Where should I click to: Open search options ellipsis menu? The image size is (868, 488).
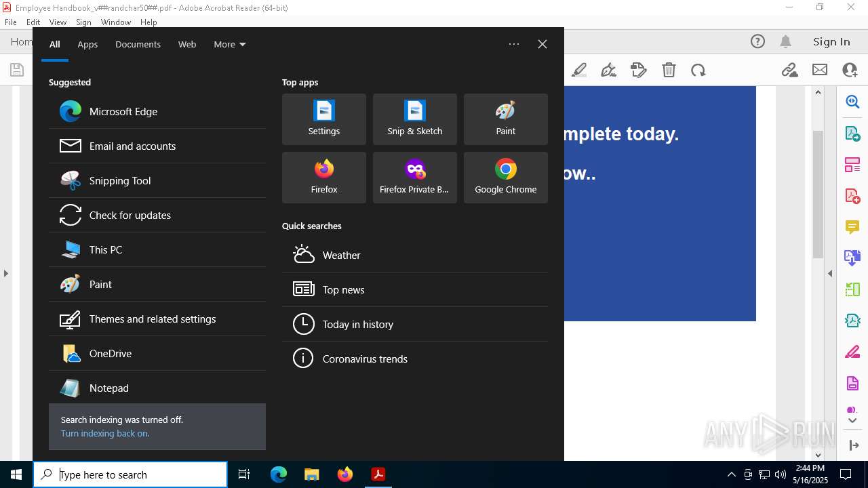coord(514,44)
